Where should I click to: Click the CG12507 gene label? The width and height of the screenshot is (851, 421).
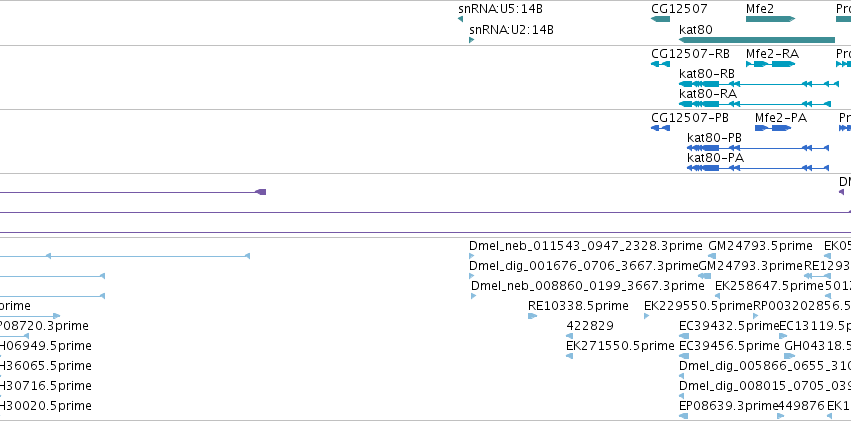coord(679,9)
